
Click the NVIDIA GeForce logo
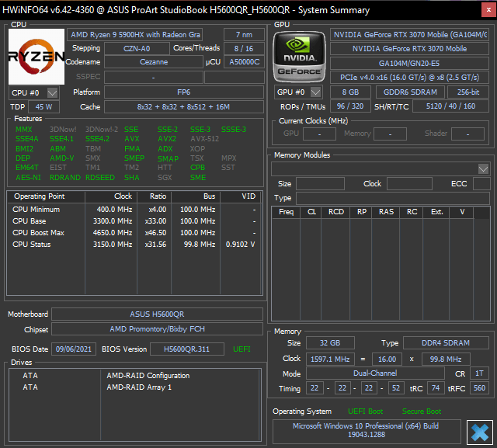pos(299,57)
